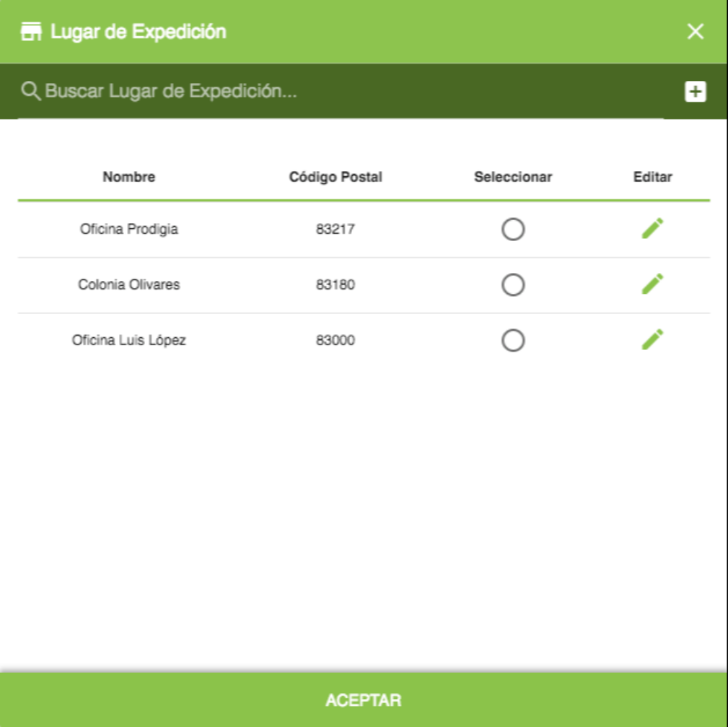Click postal code 83180
This screenshot has width=728, height=727.
coord(336,284)
